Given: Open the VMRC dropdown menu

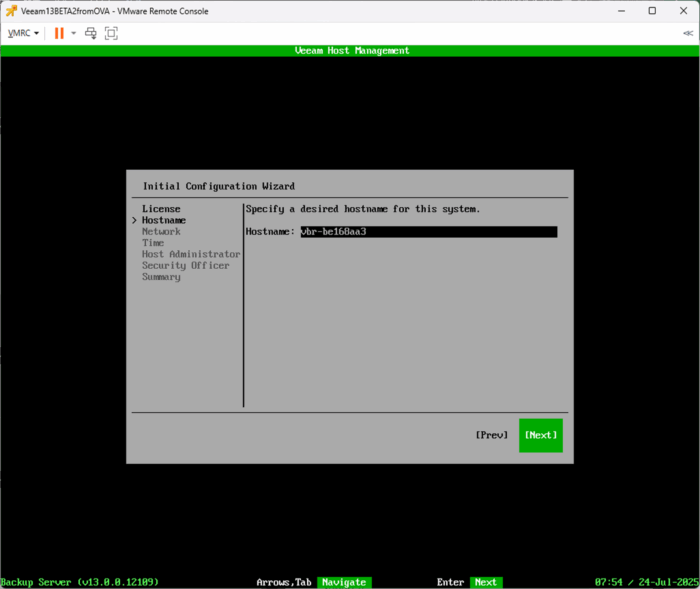Looking at the screenshot, I should [23, 33].
